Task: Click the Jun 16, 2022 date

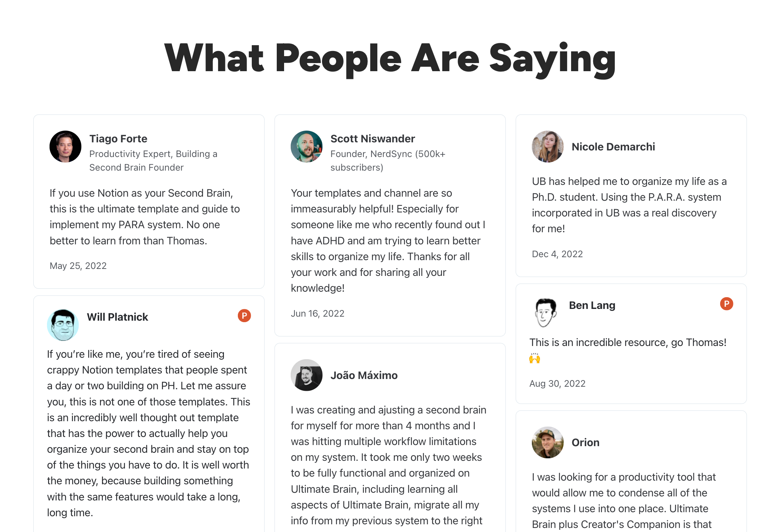Action: coord(317,313)
